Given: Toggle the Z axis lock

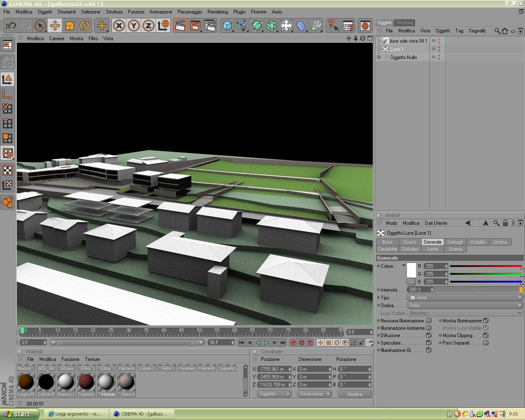Looking at the screenshot, I should [x=148, y=26].
